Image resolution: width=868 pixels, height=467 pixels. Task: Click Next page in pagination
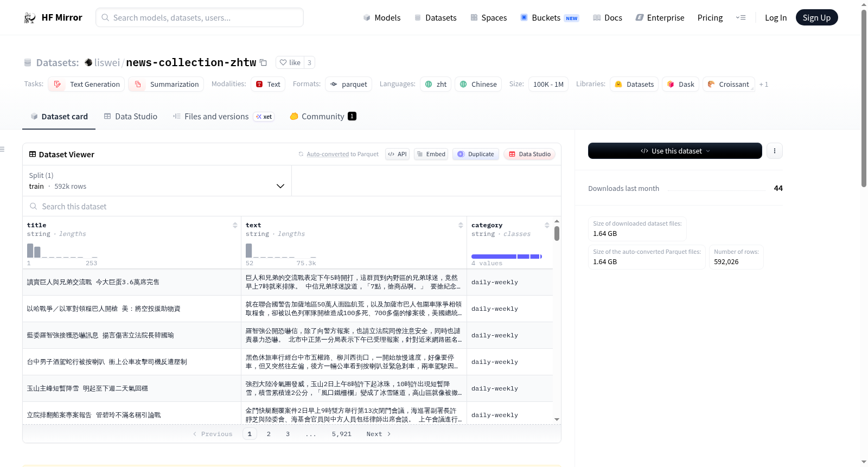379,434
